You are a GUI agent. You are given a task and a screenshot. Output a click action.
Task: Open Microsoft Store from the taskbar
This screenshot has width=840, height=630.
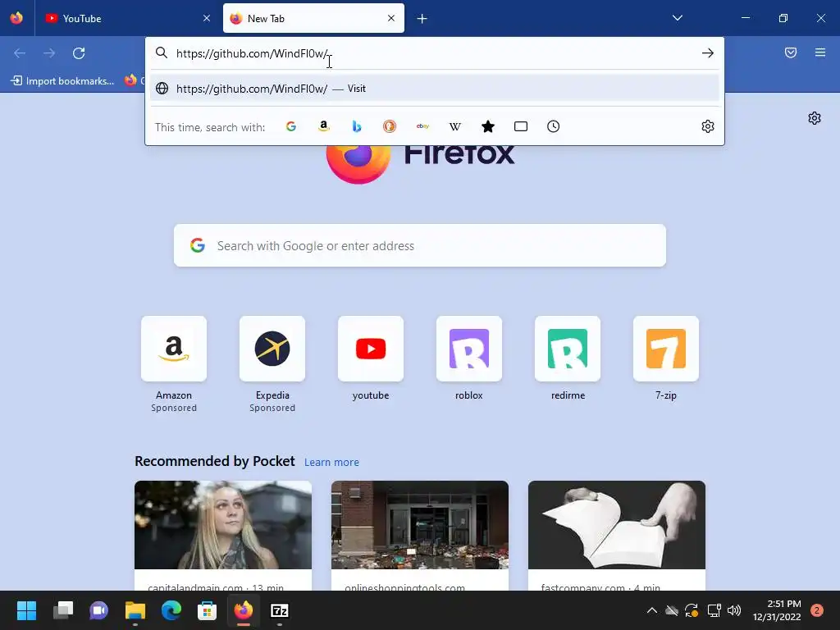coord(207,610)
